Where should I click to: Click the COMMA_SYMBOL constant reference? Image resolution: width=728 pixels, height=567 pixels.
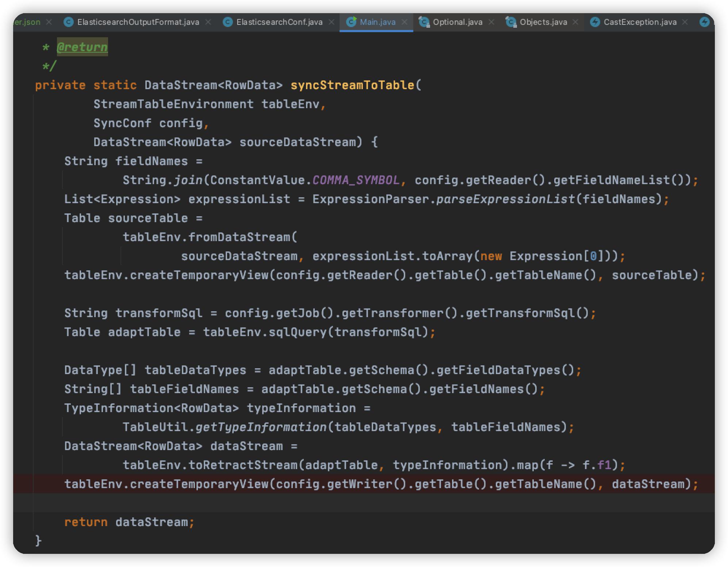[x=356, y=180]
